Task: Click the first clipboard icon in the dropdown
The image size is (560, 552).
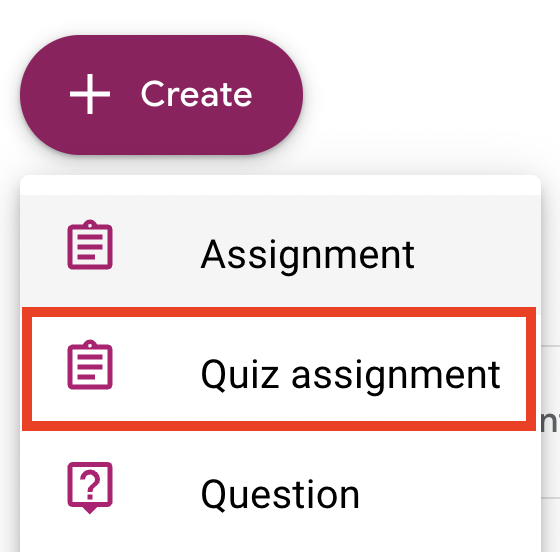Action: tap(90, 245)
